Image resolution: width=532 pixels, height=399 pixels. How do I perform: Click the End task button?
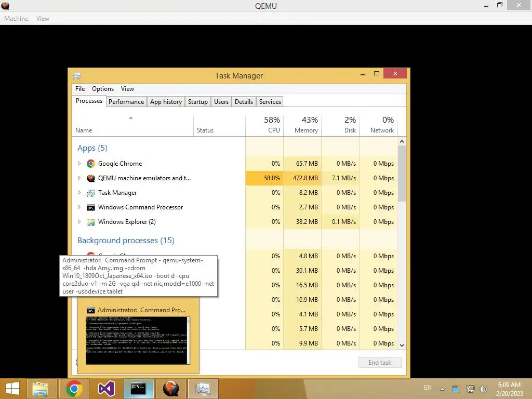(x=380, y=363)
